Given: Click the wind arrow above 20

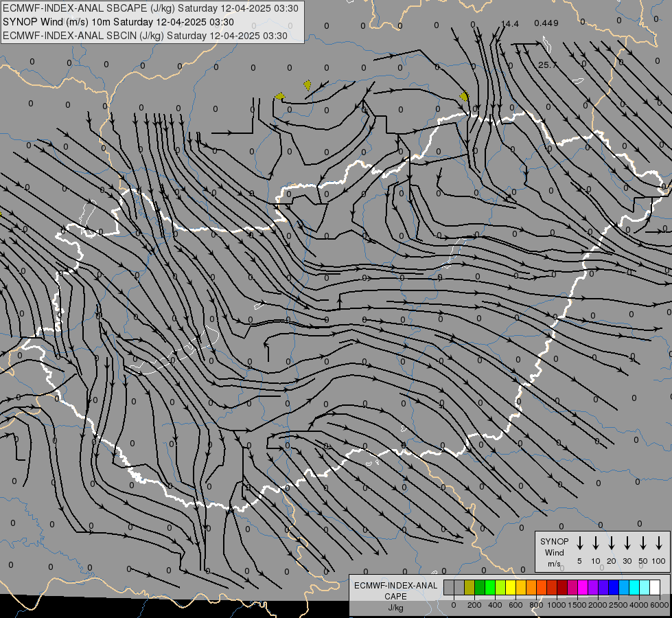Looking at the screenshot, I should (612, 543).
